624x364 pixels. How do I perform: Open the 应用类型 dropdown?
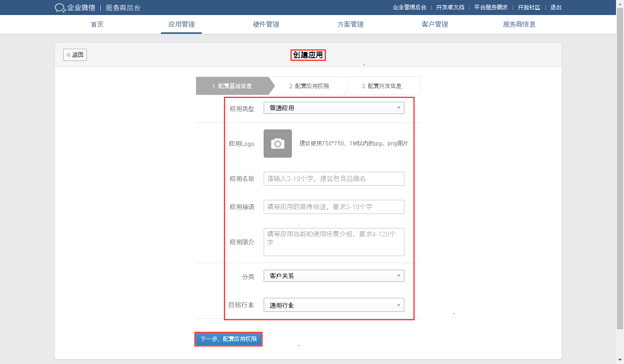(x=334, y=108)
